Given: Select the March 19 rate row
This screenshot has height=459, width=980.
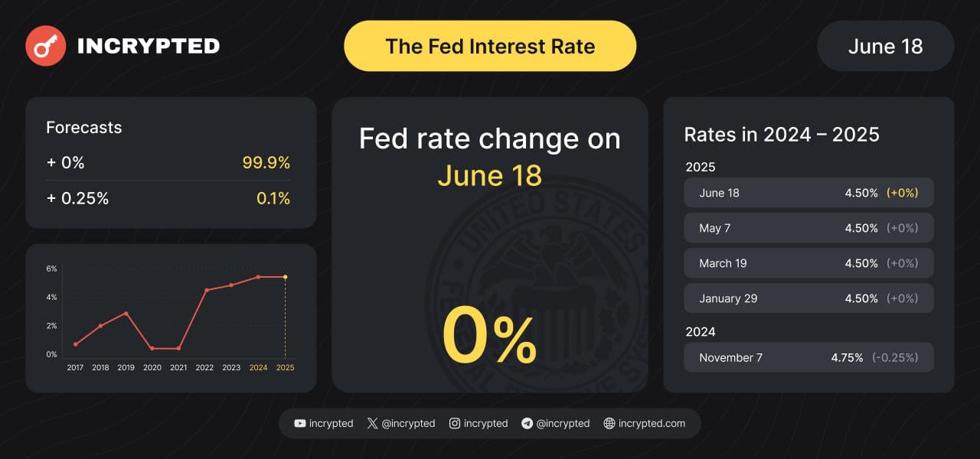Looking at the screenshot, I should [808, 263].
